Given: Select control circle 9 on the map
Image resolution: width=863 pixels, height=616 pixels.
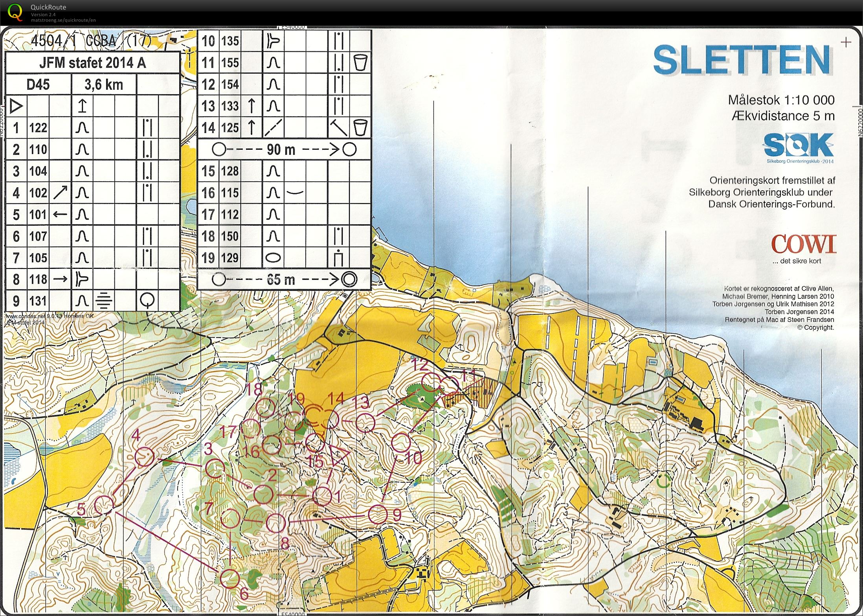Looking at the screenshot, I should point(378,515).
